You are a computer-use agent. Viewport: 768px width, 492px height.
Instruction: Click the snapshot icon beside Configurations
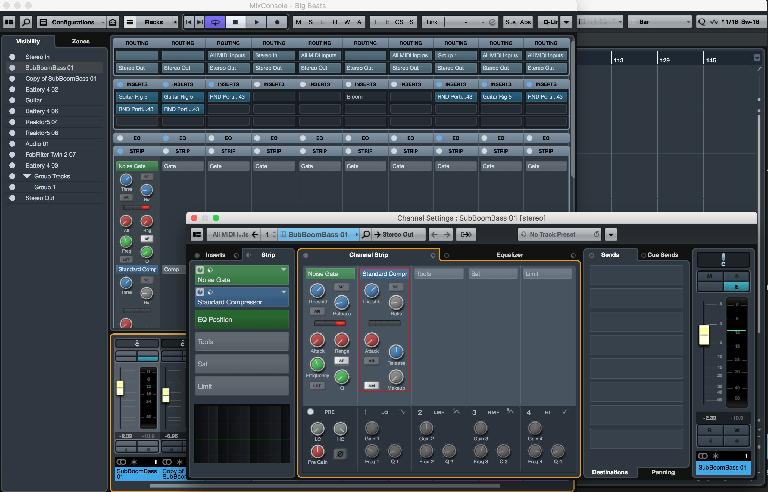113,22
